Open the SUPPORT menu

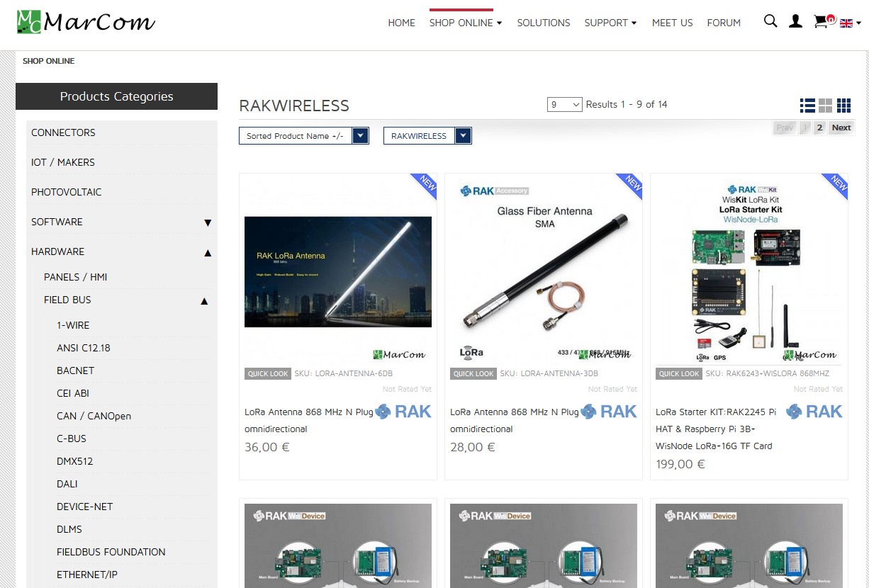coord(611,23)
